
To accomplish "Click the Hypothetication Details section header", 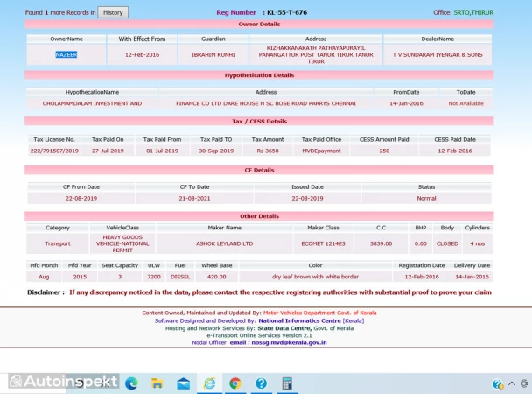I will [x=259, y=75].
